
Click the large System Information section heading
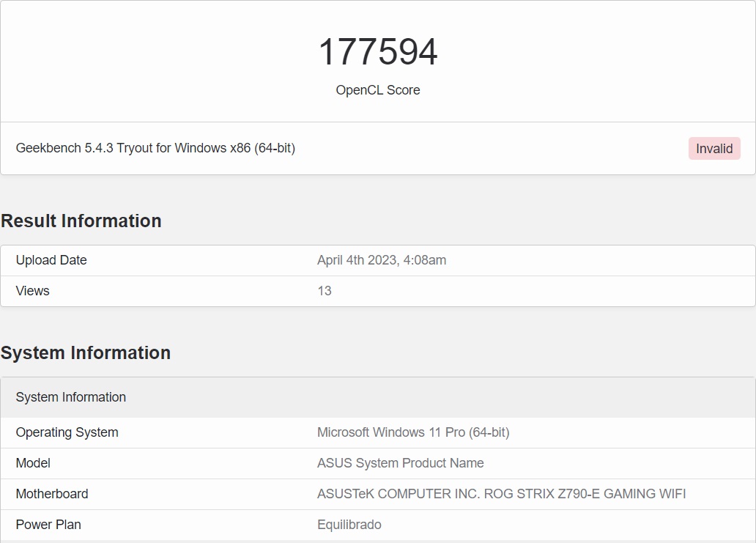tap(86, 353)
